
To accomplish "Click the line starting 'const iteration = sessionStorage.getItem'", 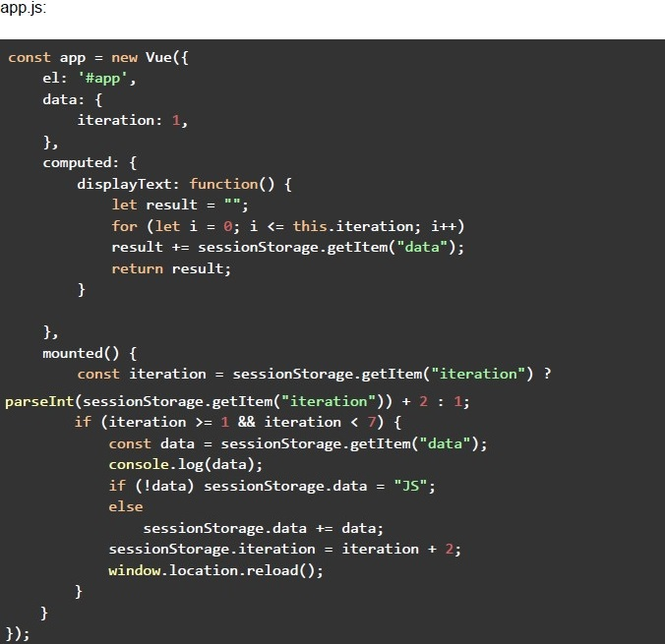I will pyautogui.click(x=314, y=374).
